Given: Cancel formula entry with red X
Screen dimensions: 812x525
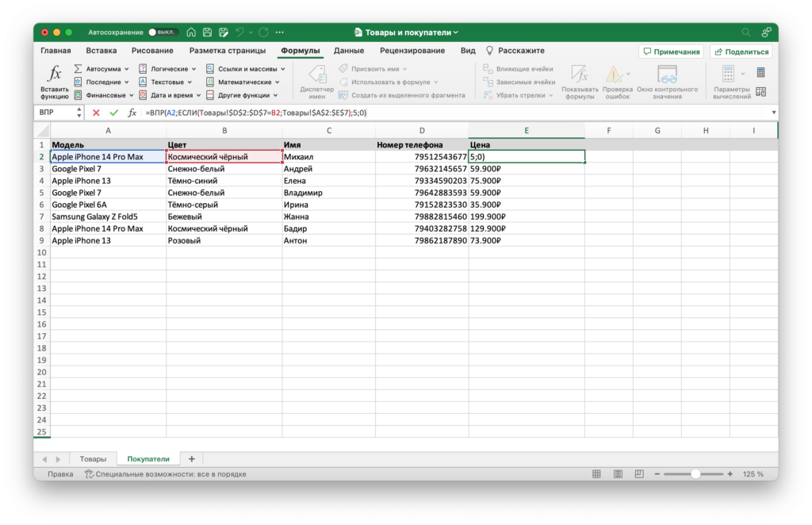Looking at the screenshot, I should [96, 113].
